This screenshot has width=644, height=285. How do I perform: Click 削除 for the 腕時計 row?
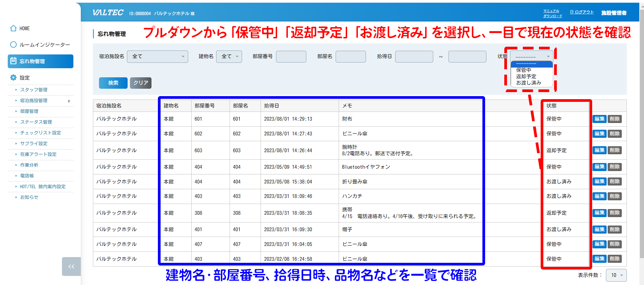pos(615,150)
